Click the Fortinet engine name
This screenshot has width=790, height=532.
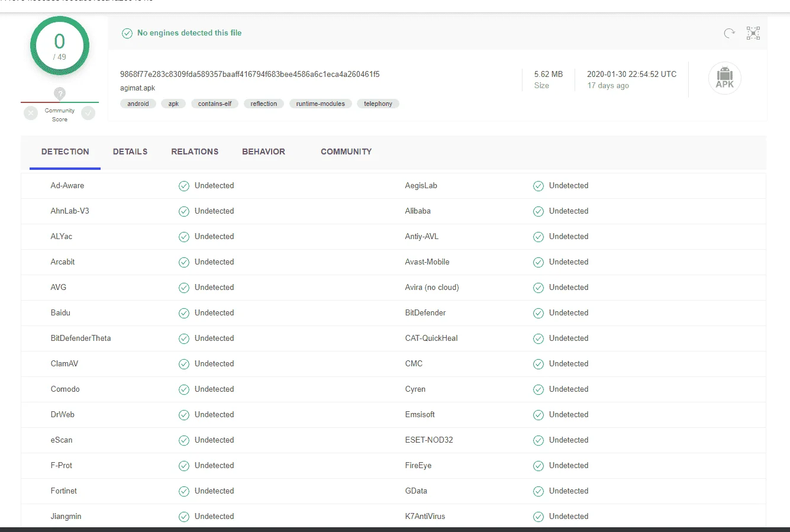pyautogui.click(x=64, y=491)
